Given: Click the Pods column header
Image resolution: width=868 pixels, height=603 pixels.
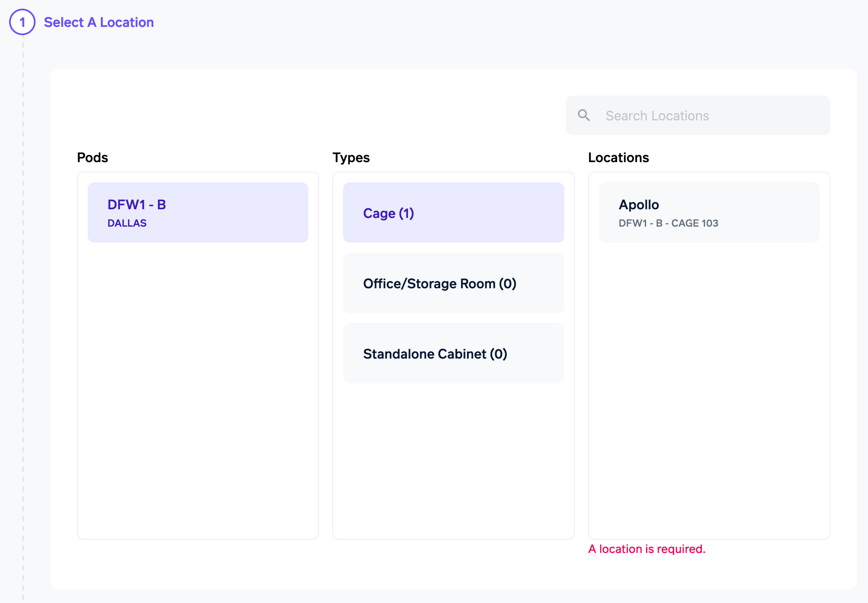Looking at the screenshot, I should pyautogui.click(x=93, y=158).
